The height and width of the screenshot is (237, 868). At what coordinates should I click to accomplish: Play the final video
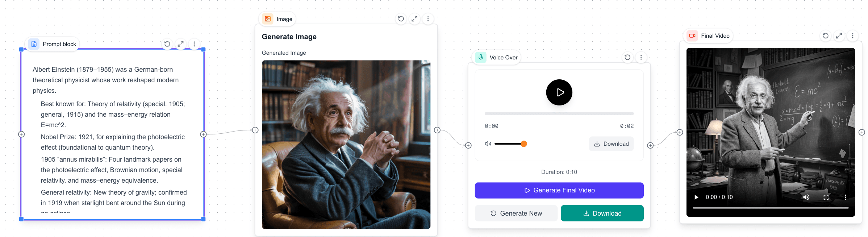(x=696, y=197)
